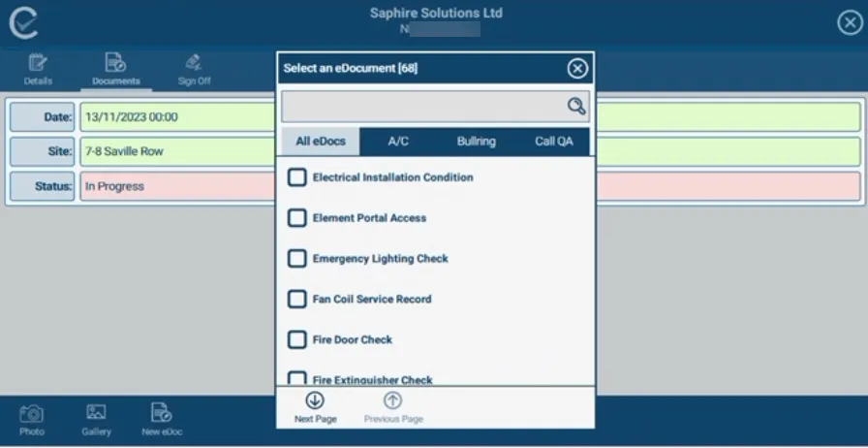Close the Select an eDocument dialog
Screen dimensions: 868x448
click(577, 69)
